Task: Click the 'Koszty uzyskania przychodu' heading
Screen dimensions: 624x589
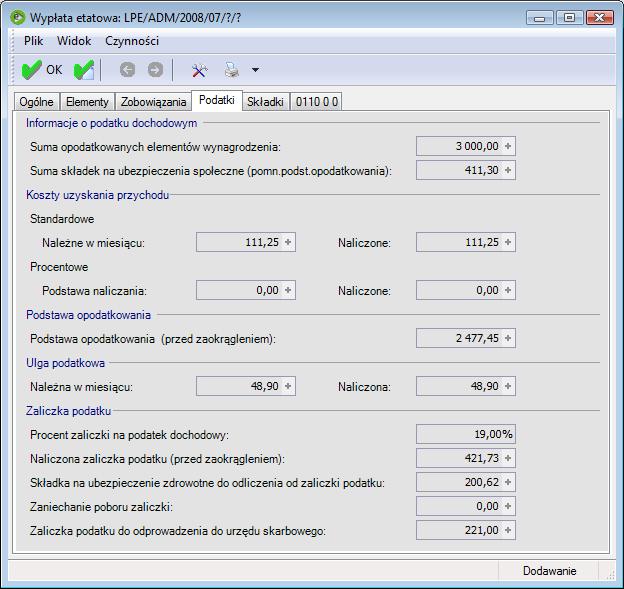Action: point(98,195)
